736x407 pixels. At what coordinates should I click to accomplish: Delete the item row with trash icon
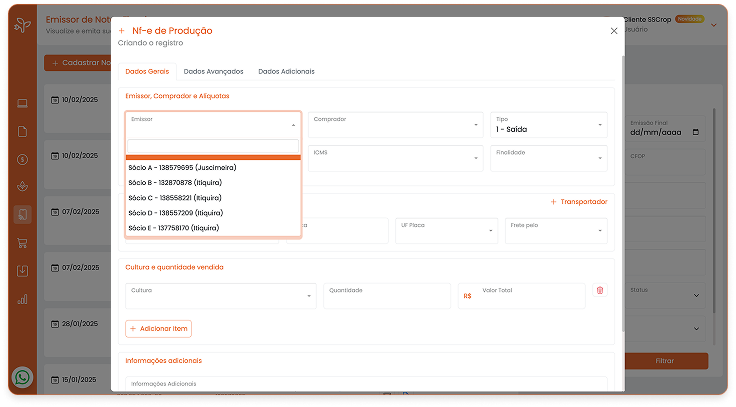click(x=600, y=290)
